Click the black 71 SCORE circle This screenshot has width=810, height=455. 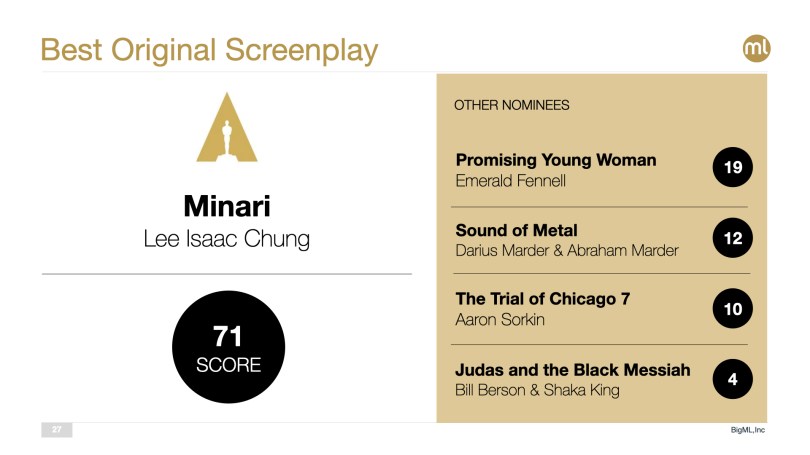tap(228, 347)
